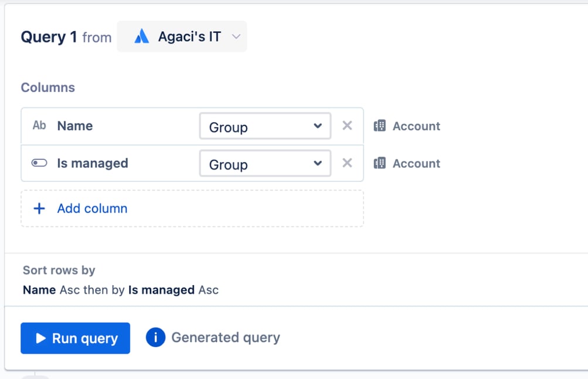Open the Sort rows by section

[59, 270]
